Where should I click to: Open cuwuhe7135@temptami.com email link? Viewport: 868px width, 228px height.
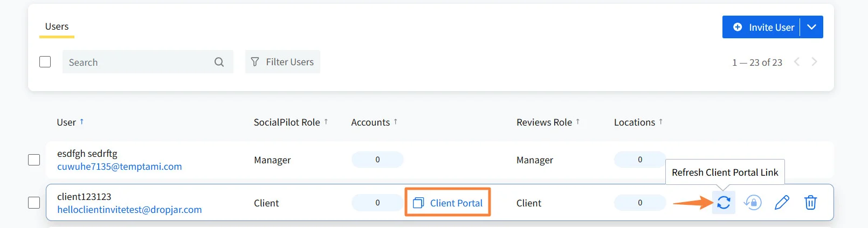(120, 167)
